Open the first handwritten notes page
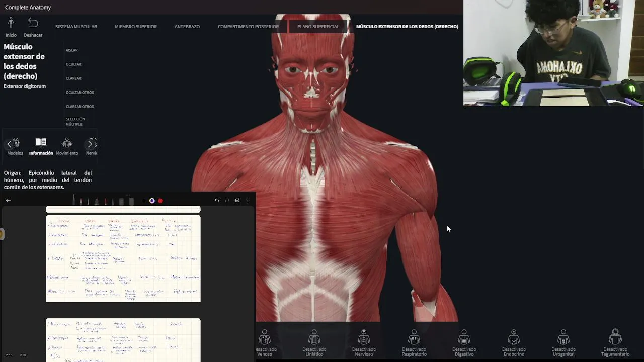Screen dimensions: 644x362 [x=123, y=258]
